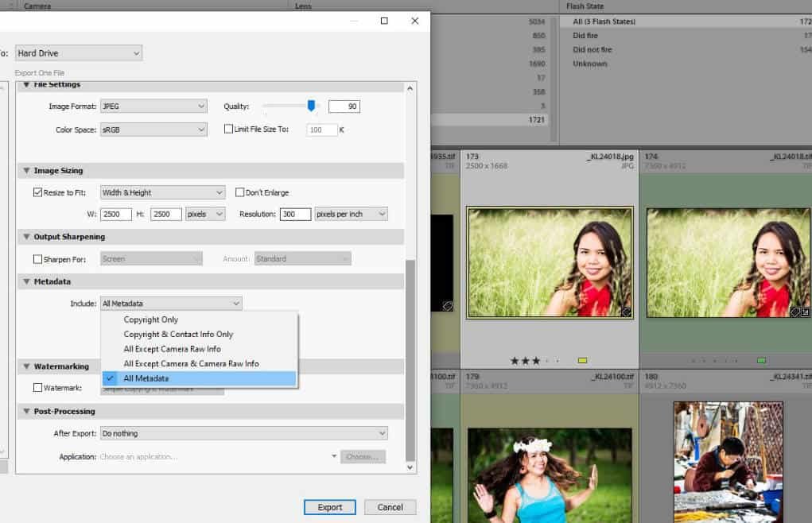Click the Height value field

166,214
